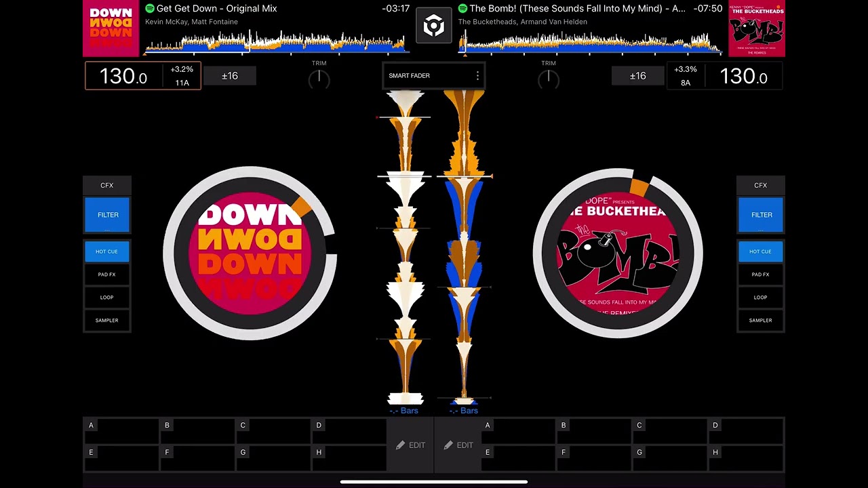Trigger left deck hot cue pad C

pyautogui.click(x=273, y=431)
